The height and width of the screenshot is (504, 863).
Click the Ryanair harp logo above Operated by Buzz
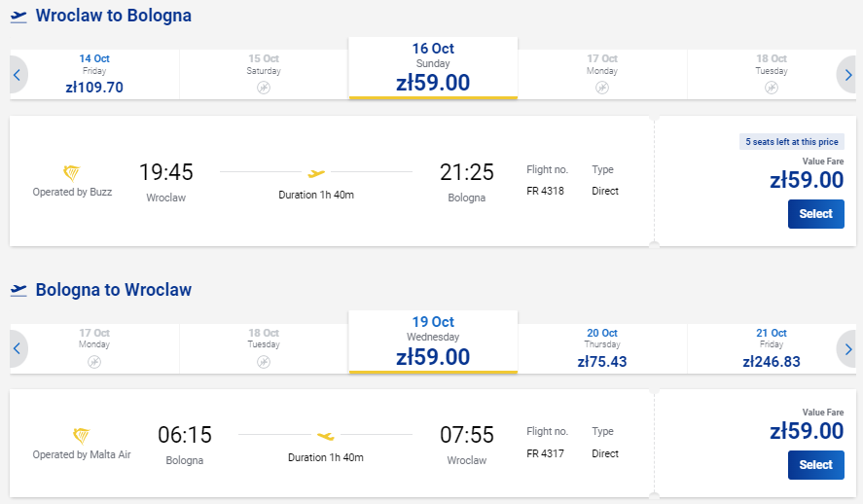tap(72, 173)
